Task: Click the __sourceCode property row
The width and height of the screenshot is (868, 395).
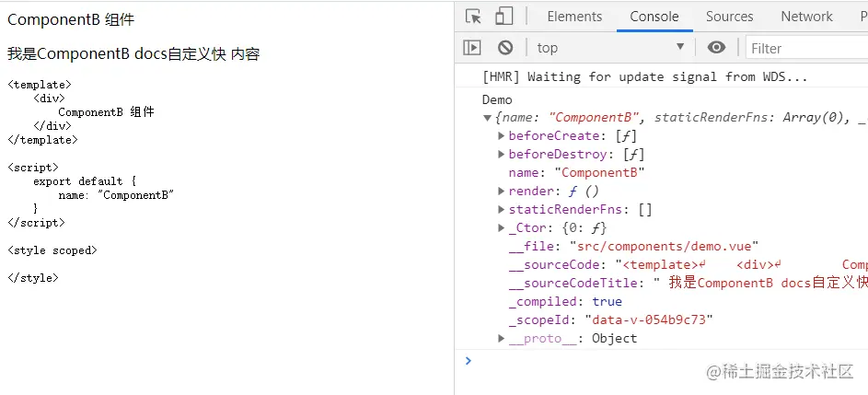Action: click(x=689, y=265)
